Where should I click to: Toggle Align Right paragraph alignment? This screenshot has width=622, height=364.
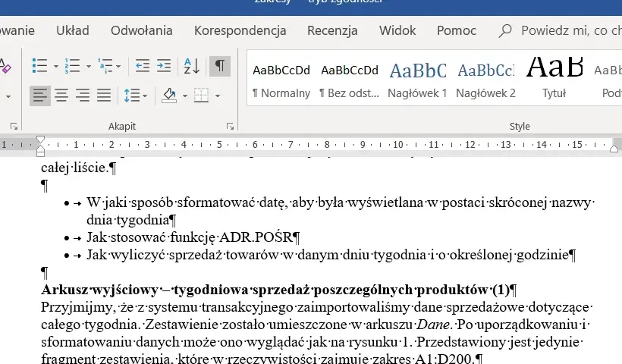[83, 95]
